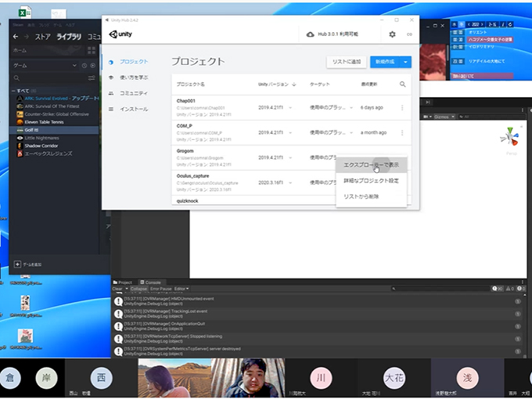Toggle Steam library grid view icon

(92, 50)
